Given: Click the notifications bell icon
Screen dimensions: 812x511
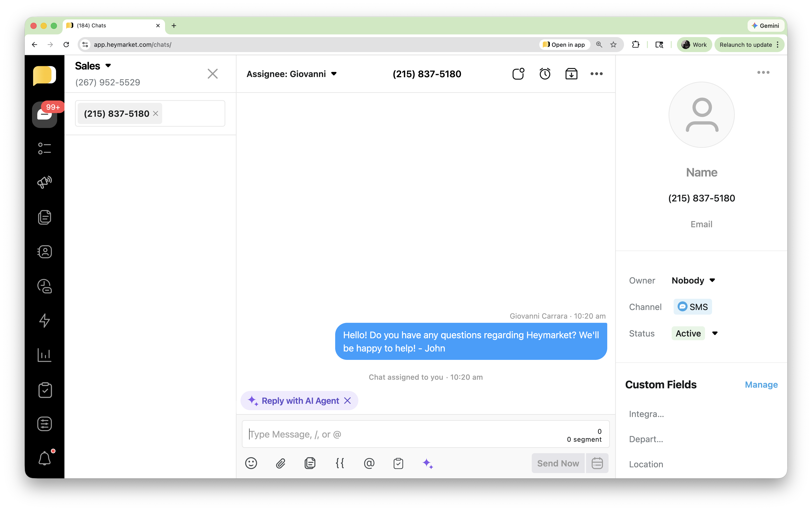Looking at the screenshot, I should [45, 458].
